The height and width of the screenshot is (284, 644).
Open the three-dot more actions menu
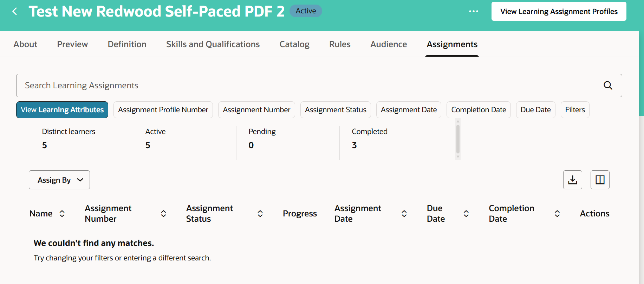[x=474, y=11]
